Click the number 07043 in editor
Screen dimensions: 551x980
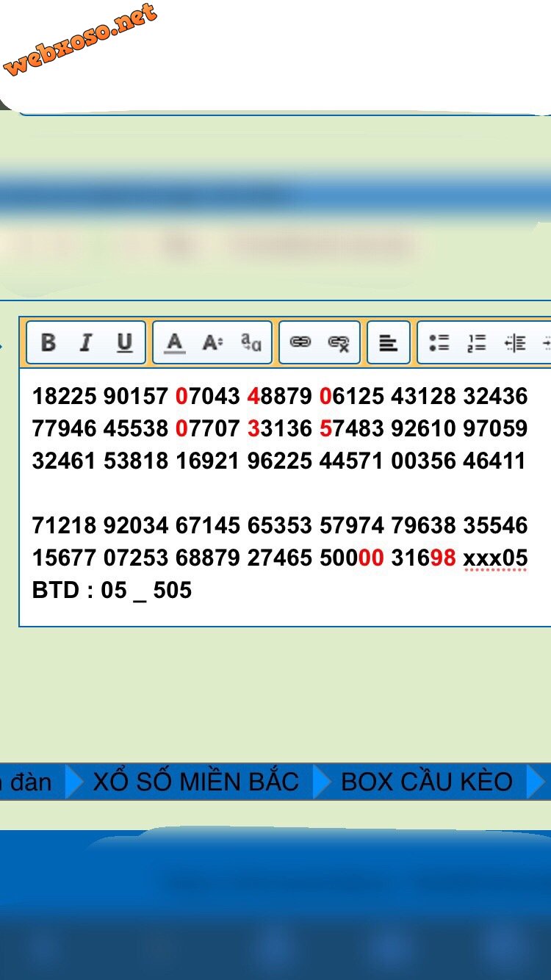pyautogui.click(x=208, y=397)
